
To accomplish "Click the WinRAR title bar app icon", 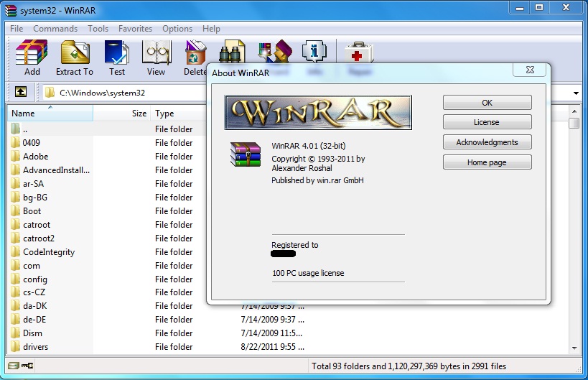I will [11, 10].
